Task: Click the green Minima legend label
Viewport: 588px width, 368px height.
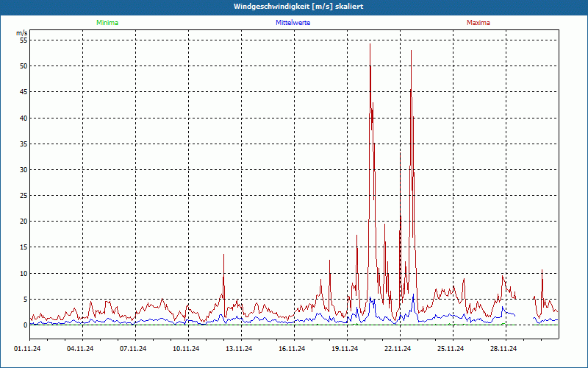Action: point(107,23)
